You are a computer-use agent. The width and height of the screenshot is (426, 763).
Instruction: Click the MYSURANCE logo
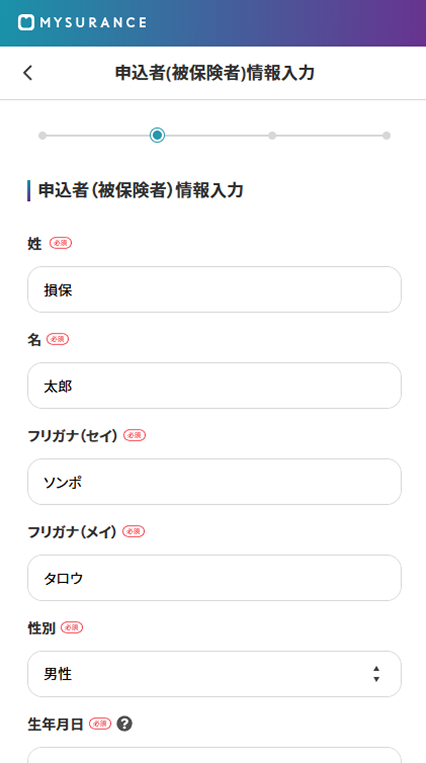[x=82, y=22]
